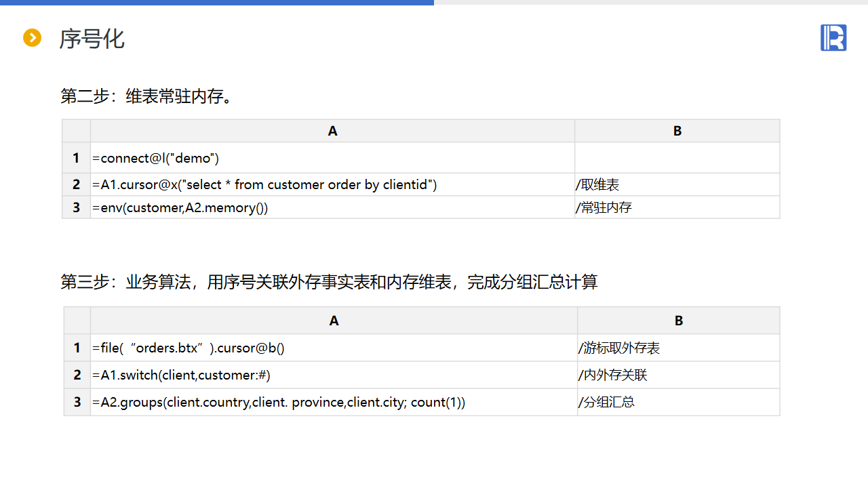Click row number 1 beside the orders.btx cell
Screen dimensions: 868x488
click(77, 348)
